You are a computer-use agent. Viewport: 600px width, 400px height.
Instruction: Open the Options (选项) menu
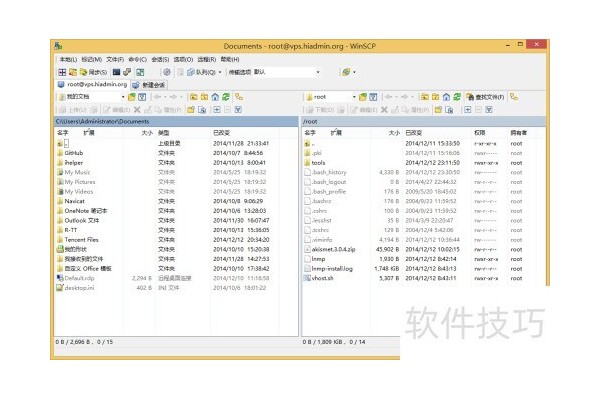coord(183,59)
